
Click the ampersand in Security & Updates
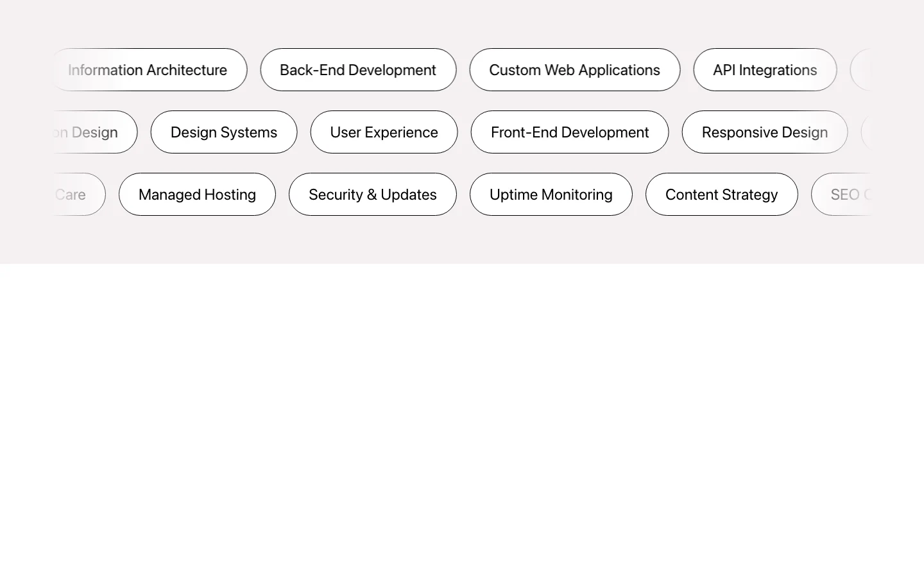[x=372, y=195]
